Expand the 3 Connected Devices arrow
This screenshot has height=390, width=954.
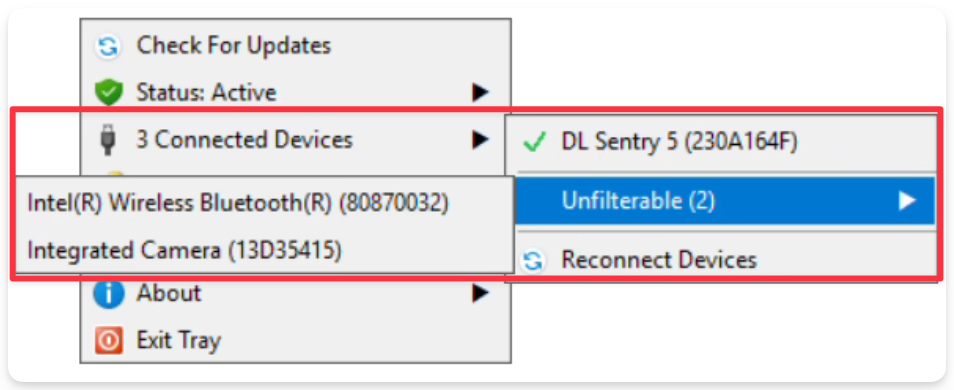[481, 141]
